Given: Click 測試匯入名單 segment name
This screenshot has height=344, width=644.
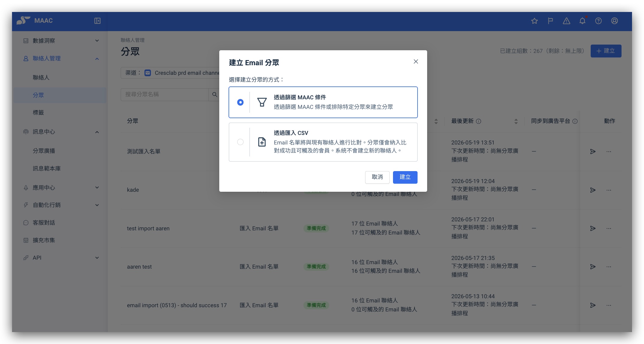Looking at the screenshot, I should 143,152.
